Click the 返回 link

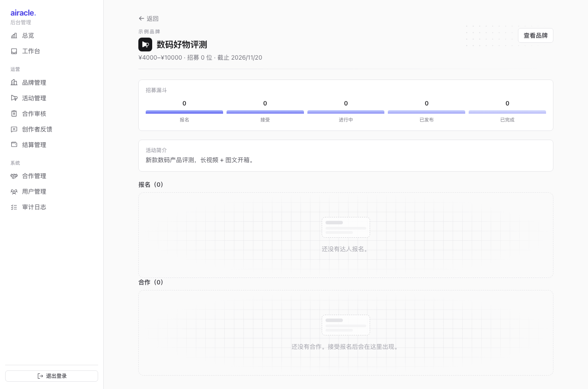click(x=149, y=19)
